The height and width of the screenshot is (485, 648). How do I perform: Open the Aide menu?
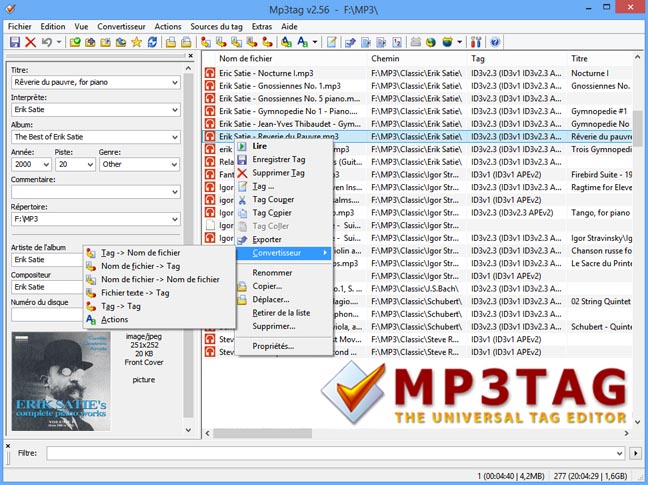click(289, 26)
